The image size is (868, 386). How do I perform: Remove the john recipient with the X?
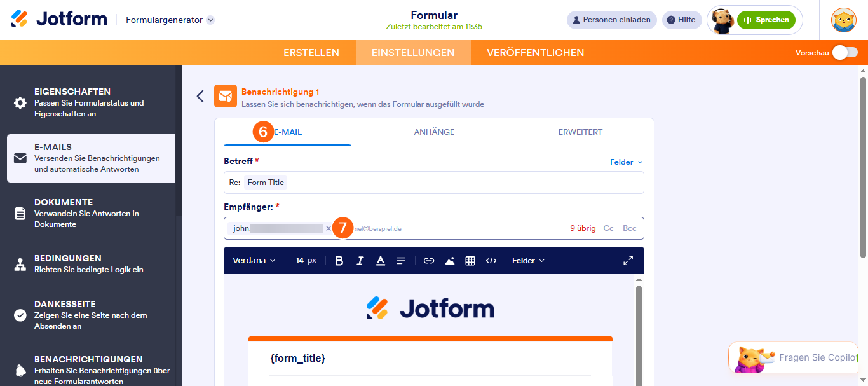pos(329,228)
